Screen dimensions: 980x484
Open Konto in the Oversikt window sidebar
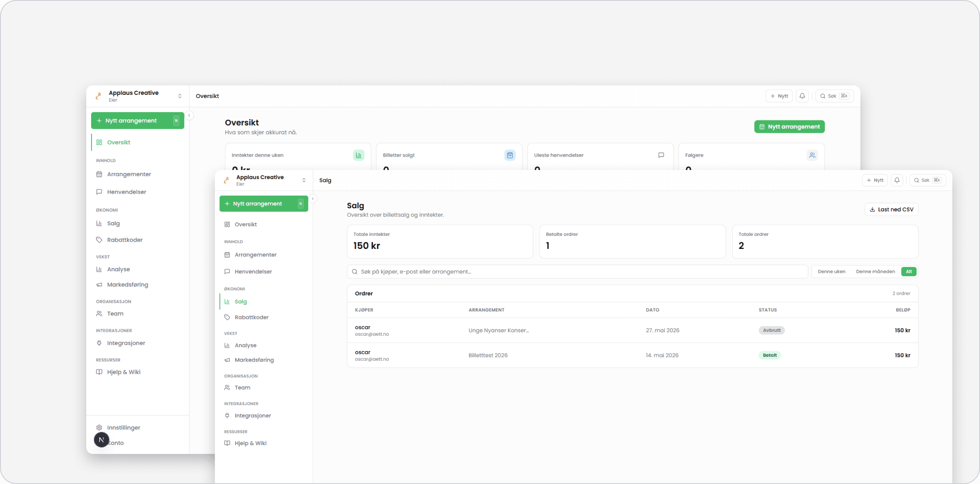tap(138, 443)
